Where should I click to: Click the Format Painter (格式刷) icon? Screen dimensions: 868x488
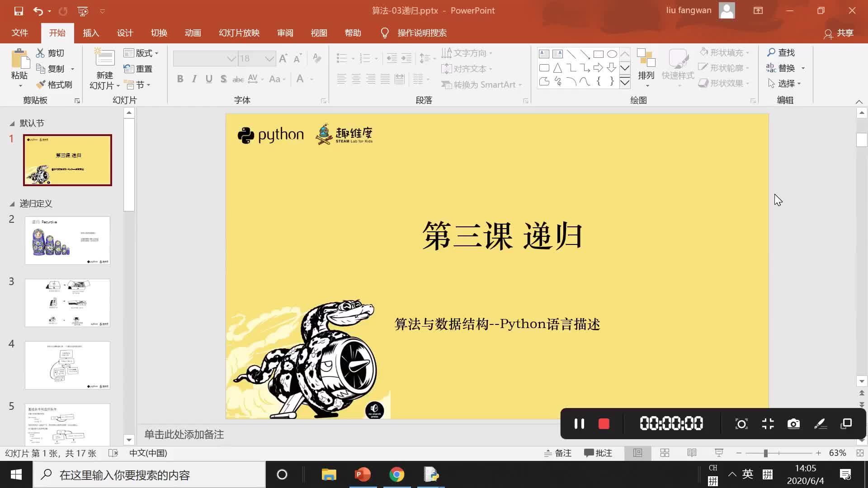coord(41,84)
